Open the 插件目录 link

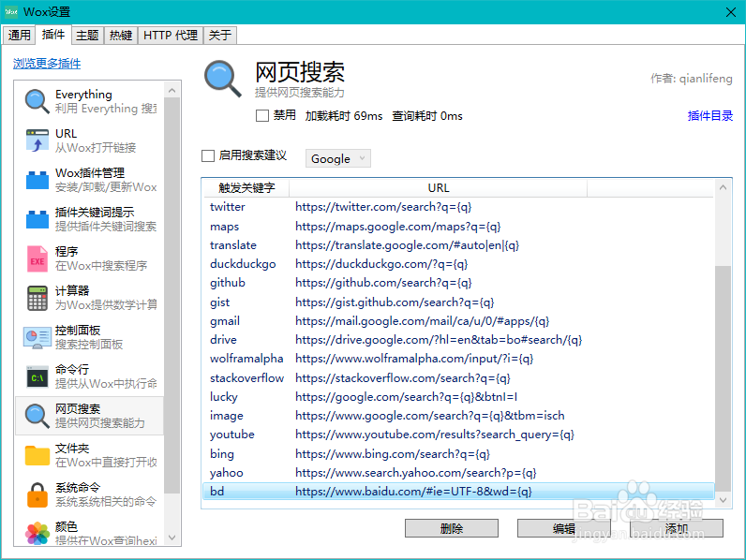coord(709,115)
